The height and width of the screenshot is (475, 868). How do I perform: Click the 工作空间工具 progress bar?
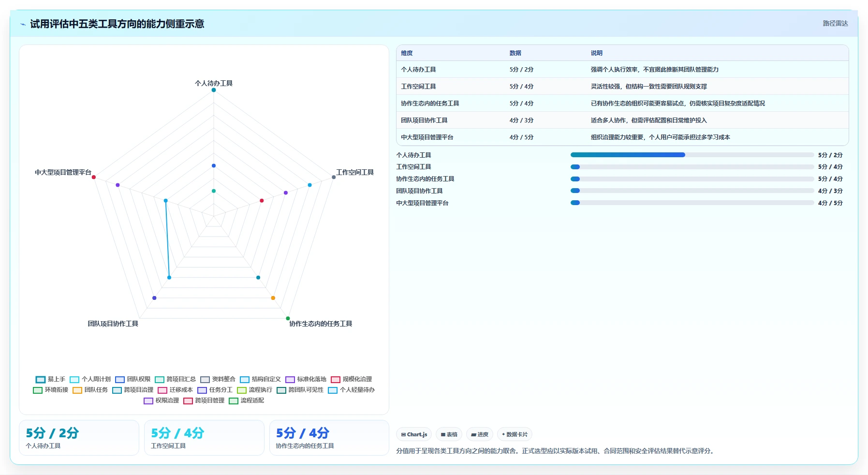692,167
